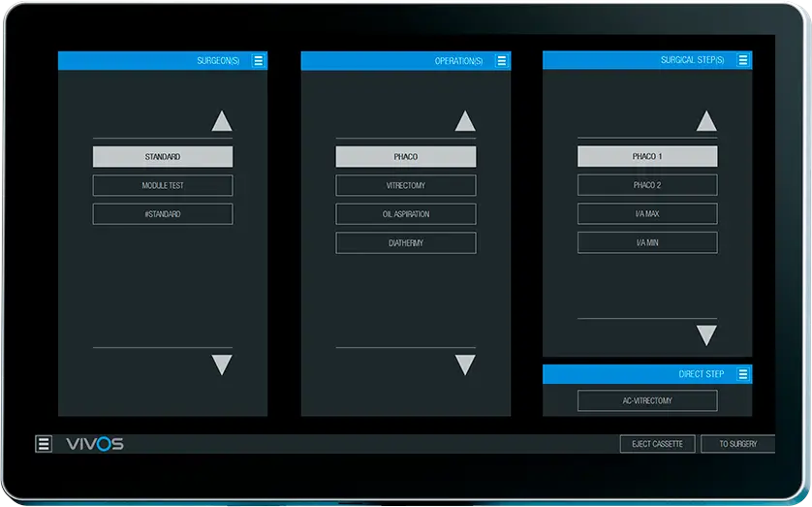
Task: Select the #STANDARD surgeon entry
Action: (163, 214)
